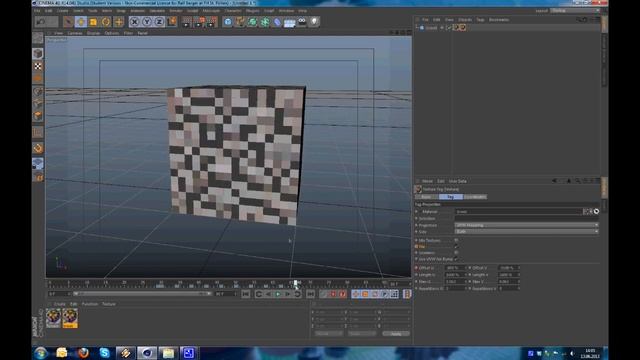Click Apply button in Coordinates manager
The width and height of the screenshot is (640, 360).
(396, 334)
